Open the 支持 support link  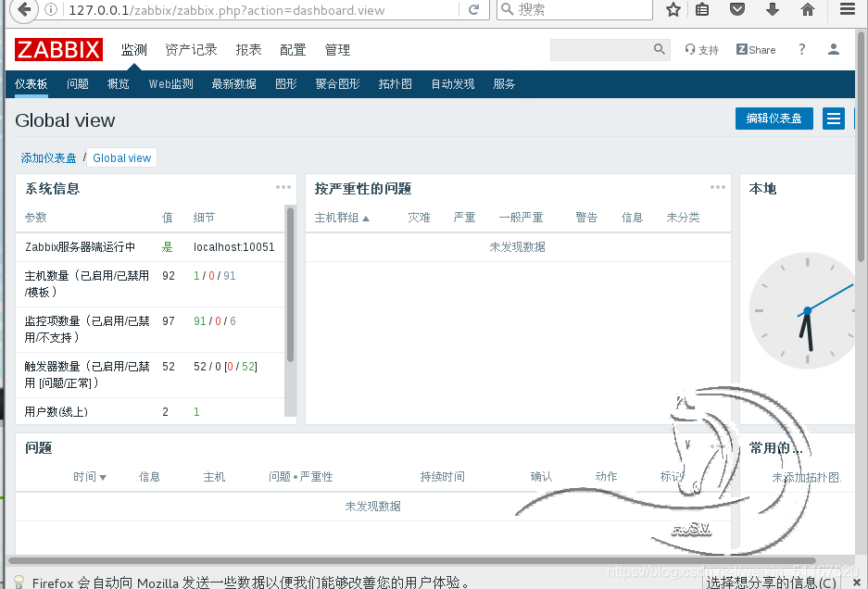pos(701,50)
